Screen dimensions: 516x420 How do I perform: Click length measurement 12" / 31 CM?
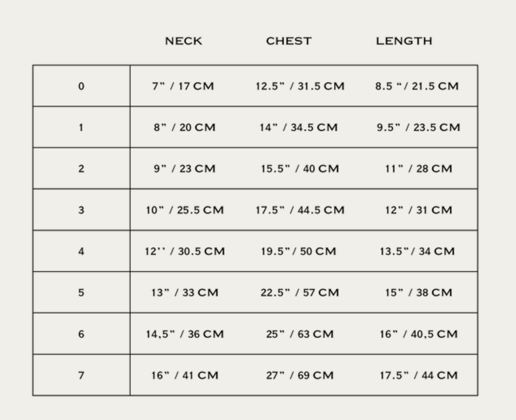[x=418, y=210]
